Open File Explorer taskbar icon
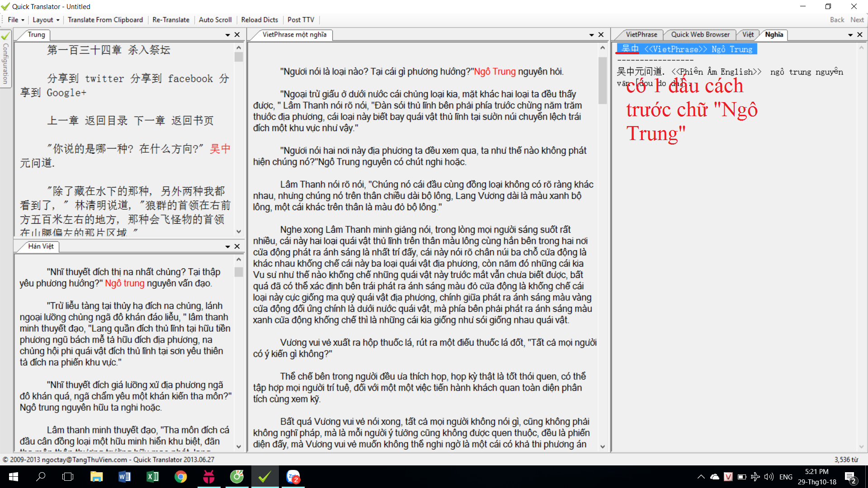 [96, 477]
